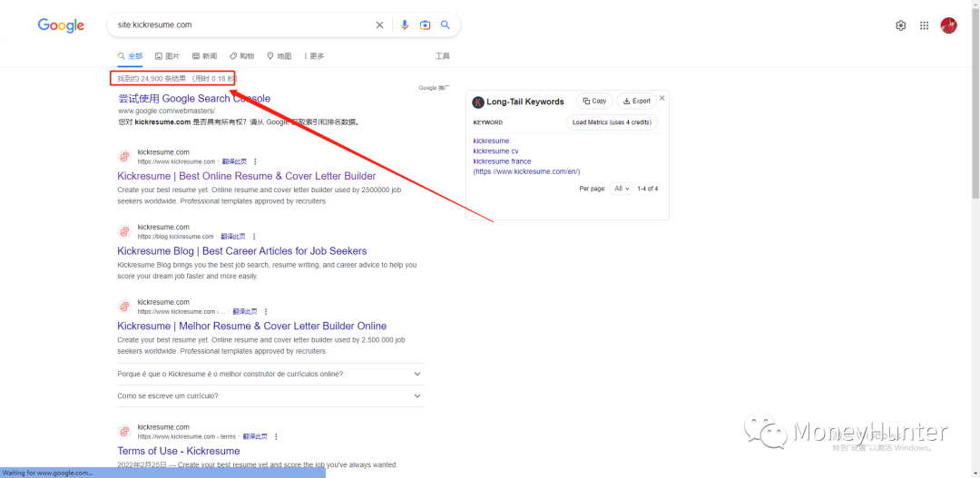Switch to the 新闻 news tab
This screenshot has height=478, width=980.
tap(204, 56)
